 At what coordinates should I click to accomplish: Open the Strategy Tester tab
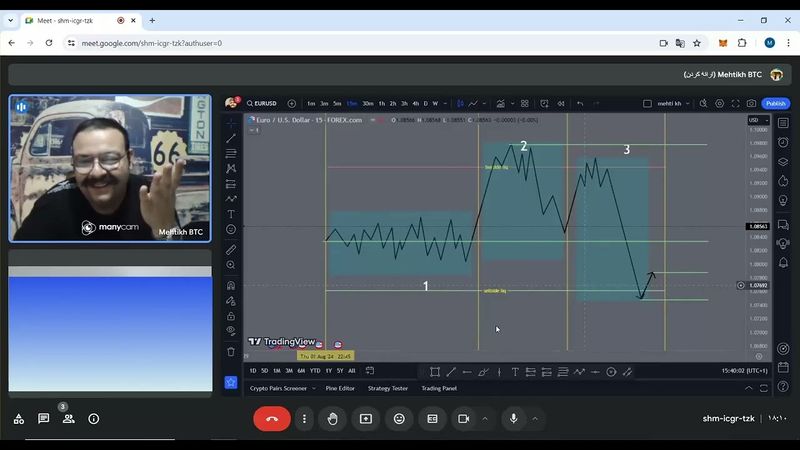(387, 388)
